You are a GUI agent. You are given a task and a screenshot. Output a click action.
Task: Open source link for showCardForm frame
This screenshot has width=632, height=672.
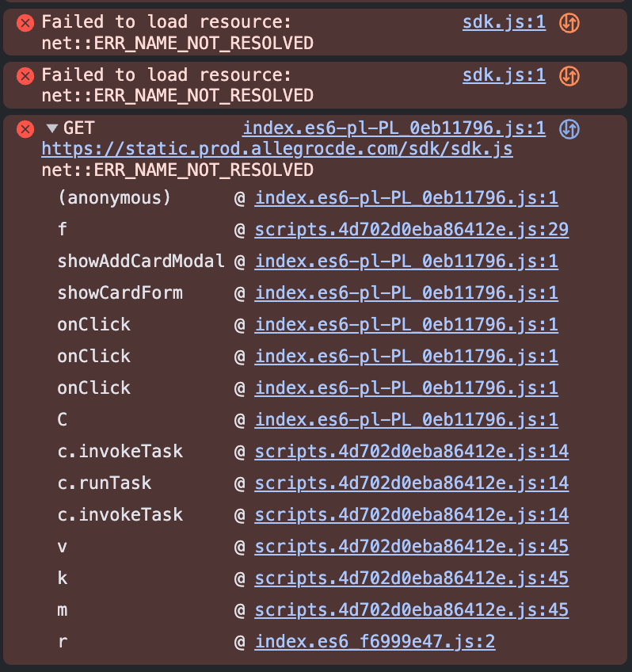(x=406, y=292)
